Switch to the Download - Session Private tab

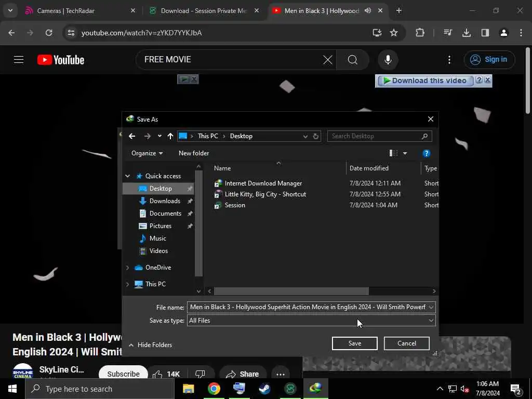[204, 11]
